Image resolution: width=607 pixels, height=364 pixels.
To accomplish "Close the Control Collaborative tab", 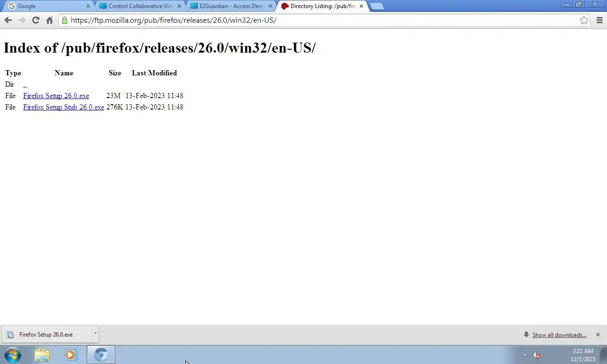I will 179,6.
